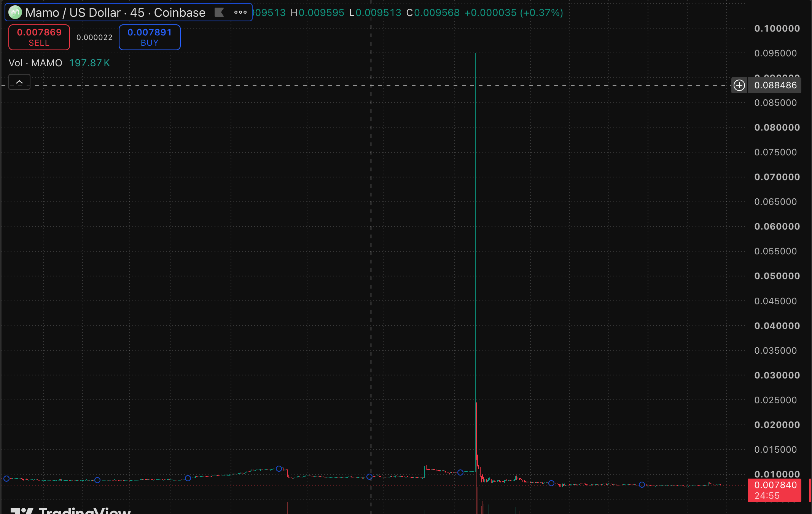Click the 0.095000 price axis label

[775, 53]
